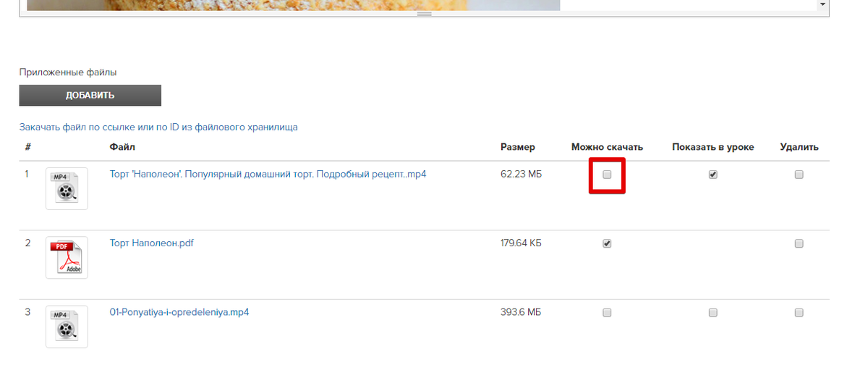Uncheck 'Показать в уроке' for first file
The height and width of the screenshot is (373, 868).
(712, 175)
